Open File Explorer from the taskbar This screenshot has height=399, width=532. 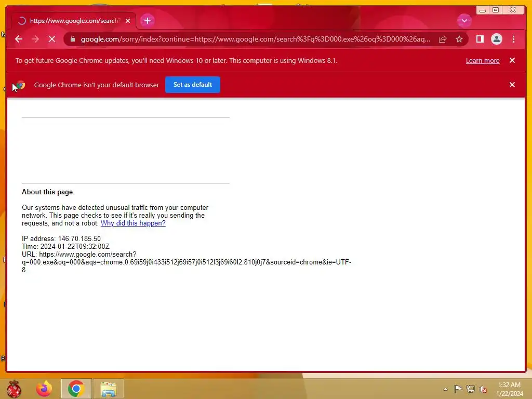pos(108,389)
